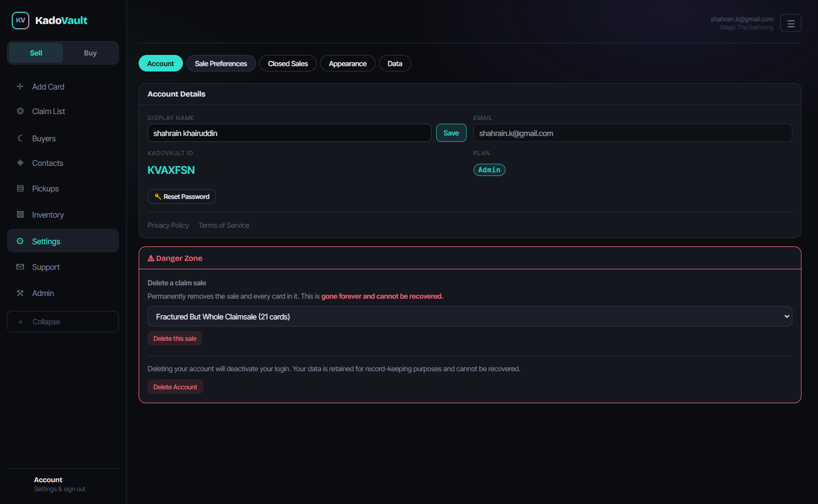Click the 'Delete a claim sale' label

coord(177,283)
